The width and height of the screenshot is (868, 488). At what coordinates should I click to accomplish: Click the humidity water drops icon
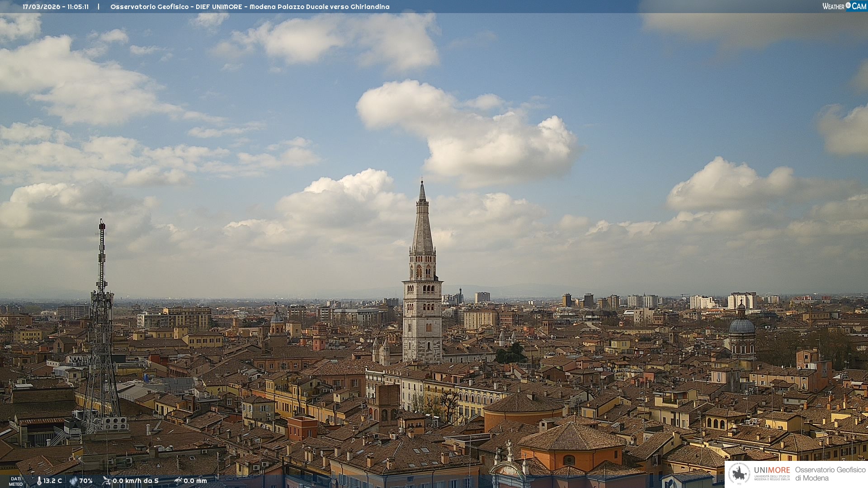73,481
